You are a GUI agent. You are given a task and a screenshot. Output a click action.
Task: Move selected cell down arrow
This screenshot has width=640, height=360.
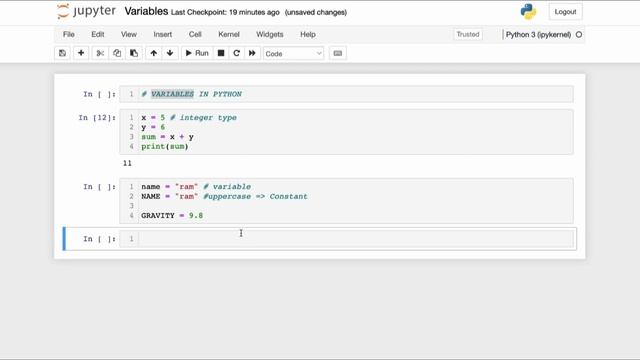[170, 53]
